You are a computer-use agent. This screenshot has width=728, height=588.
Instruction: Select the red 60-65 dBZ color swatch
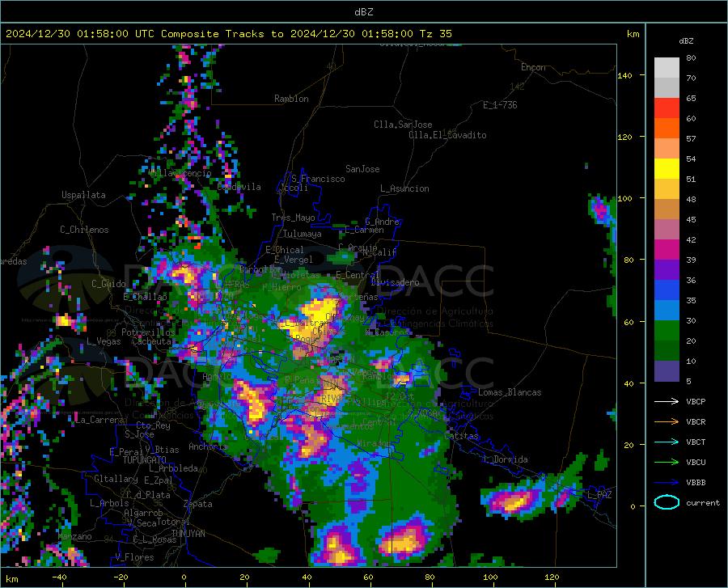667,108
